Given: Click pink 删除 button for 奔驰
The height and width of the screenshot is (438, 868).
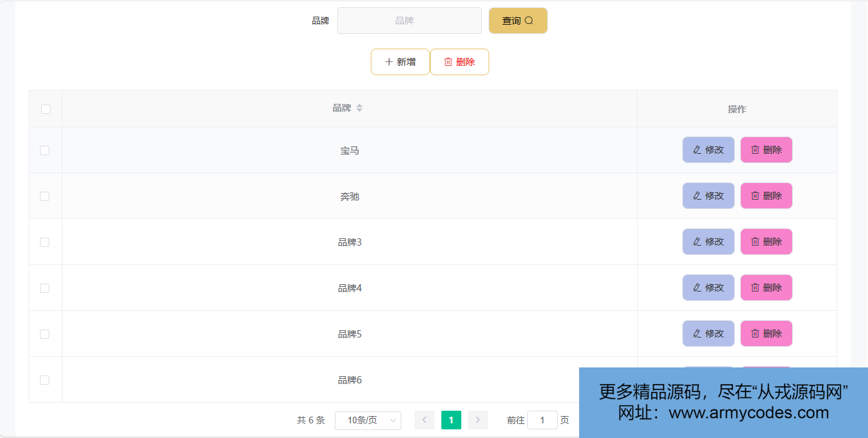Looking at the screenshot, I should point(766,196).
